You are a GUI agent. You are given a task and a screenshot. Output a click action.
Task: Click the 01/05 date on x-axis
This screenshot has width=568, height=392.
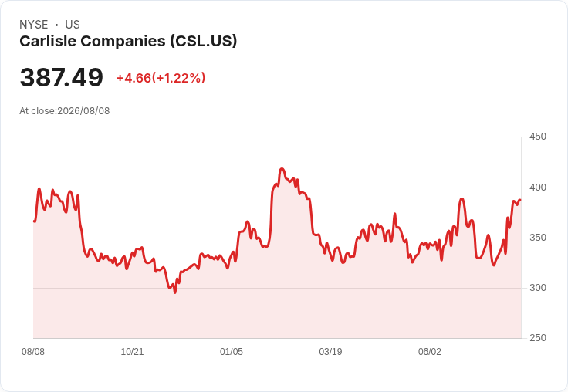pos(231,352)
